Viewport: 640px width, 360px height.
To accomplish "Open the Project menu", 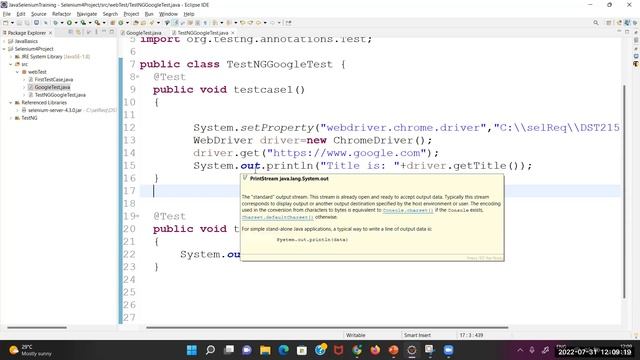I will pos(131,14).
